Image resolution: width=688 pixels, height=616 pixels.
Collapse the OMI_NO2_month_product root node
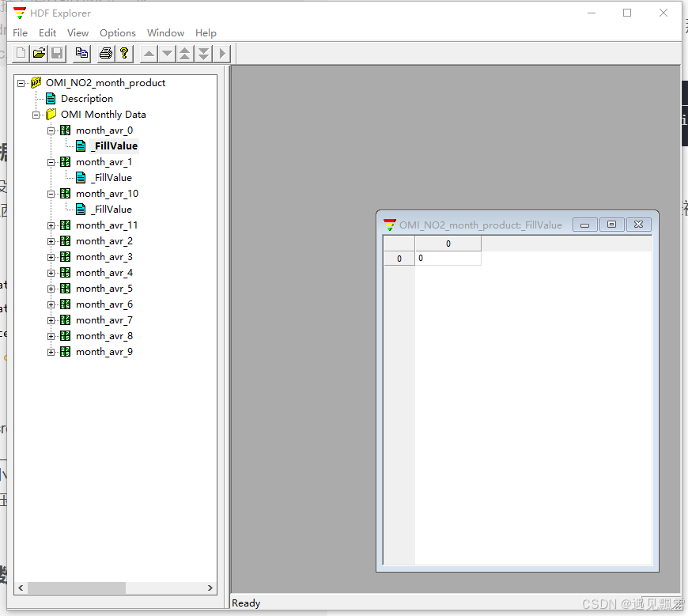click(21, 83)
